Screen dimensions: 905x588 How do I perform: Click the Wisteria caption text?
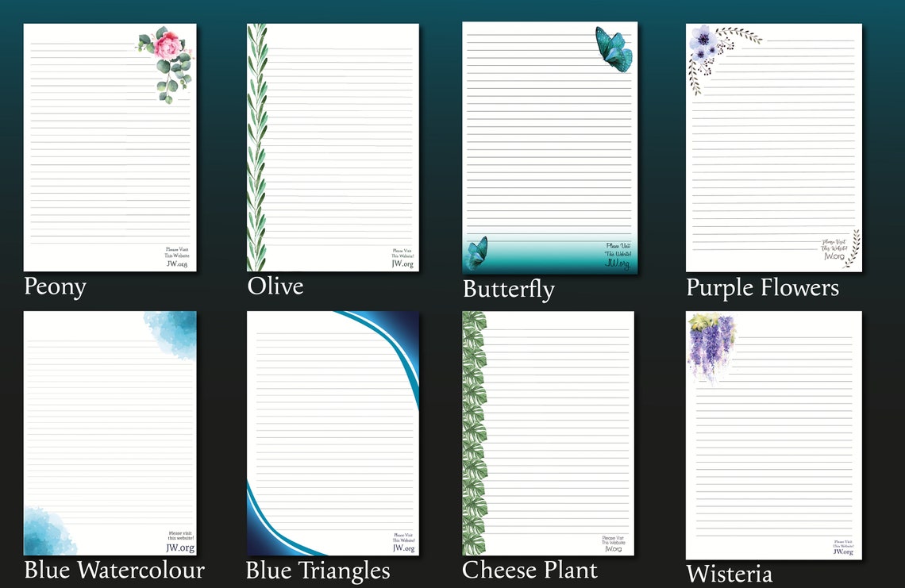[729, 575]
